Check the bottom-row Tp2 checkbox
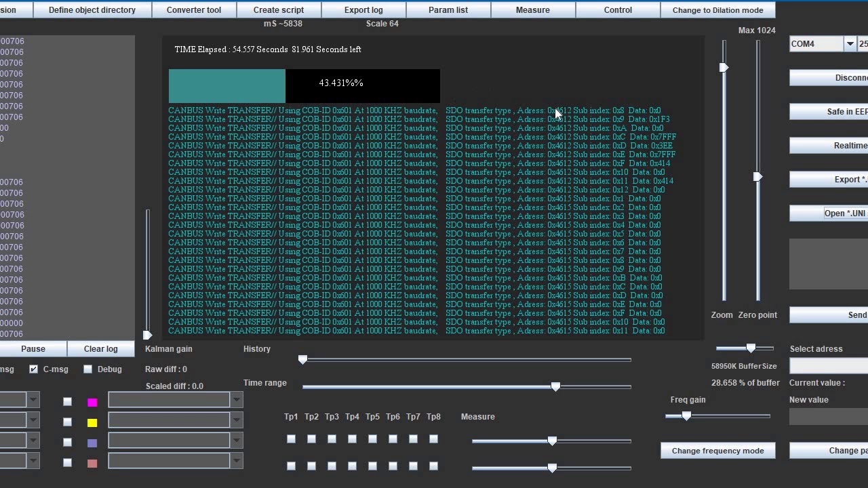868x488 pixels. (x=311, y=466)
